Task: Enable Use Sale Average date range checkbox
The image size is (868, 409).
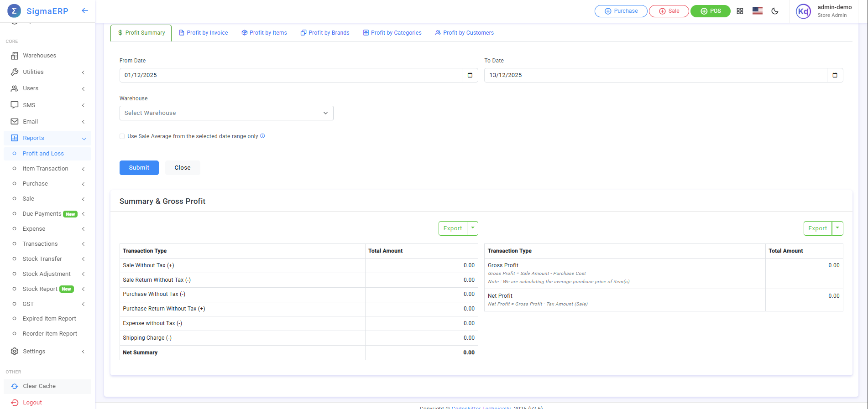Action: pyautogui.click(x=122, y=136)
